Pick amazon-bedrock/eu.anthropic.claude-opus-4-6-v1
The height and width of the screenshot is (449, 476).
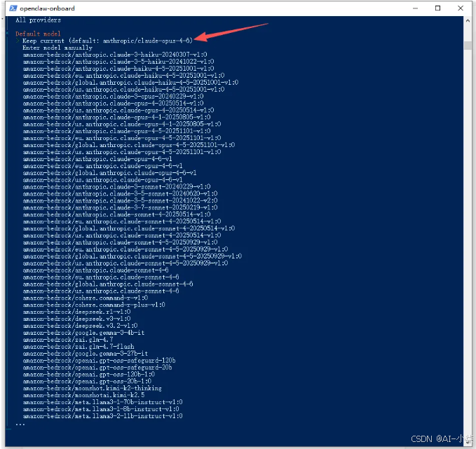click(103, 166)
